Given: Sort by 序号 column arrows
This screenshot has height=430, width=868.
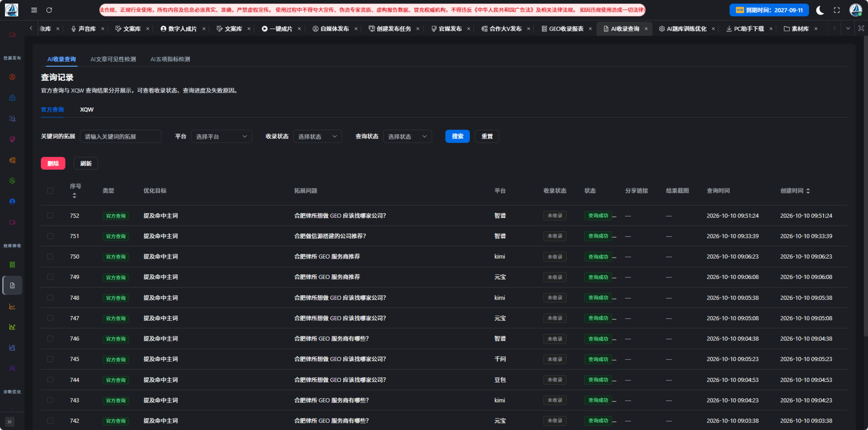Looking at the screenshot, I should pyautogui.click(x=74, y=196).
